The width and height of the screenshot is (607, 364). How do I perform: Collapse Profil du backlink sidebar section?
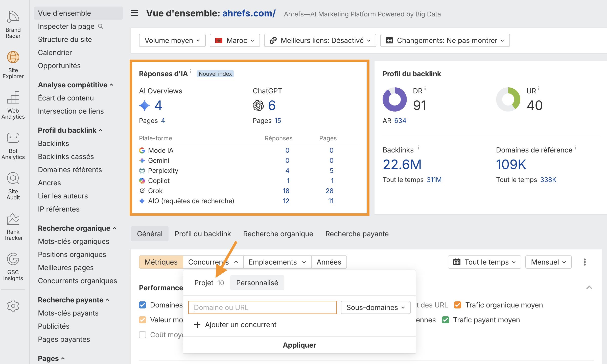[70, 130]
